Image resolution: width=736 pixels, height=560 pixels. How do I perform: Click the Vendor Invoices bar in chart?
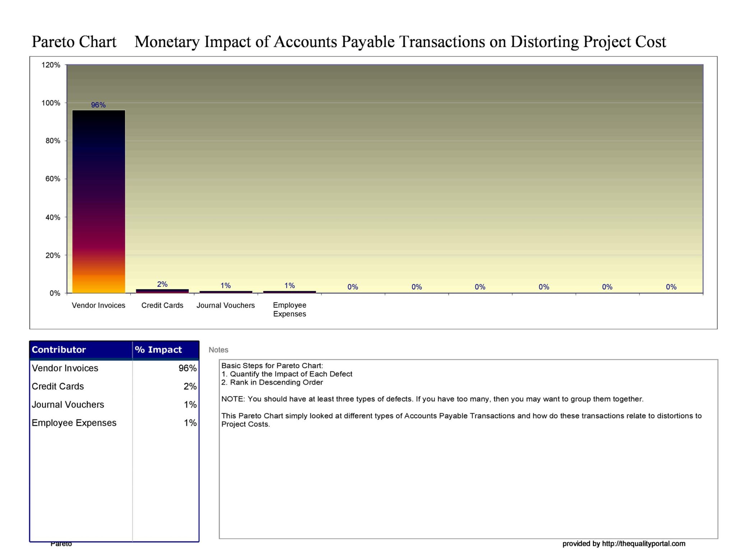(98, 202)
